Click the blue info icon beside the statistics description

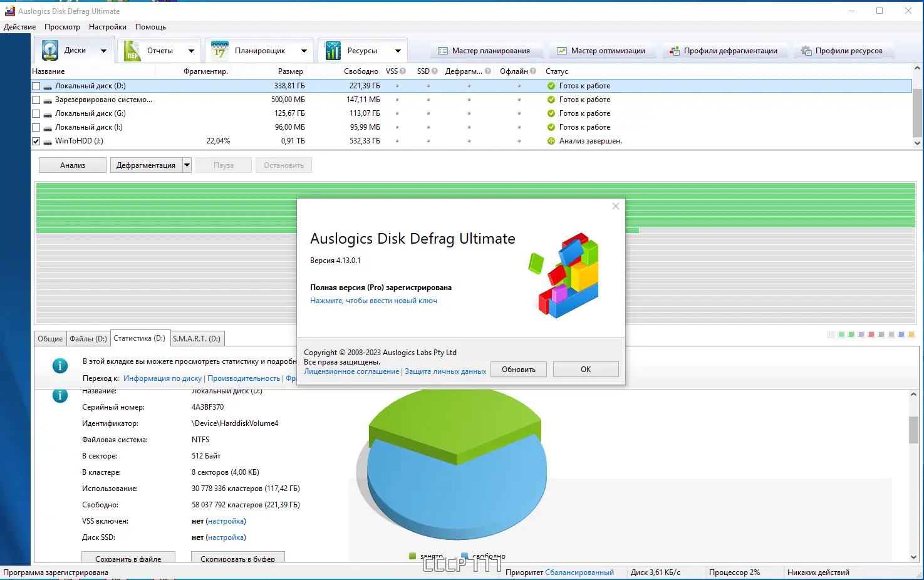coord(60,366)
